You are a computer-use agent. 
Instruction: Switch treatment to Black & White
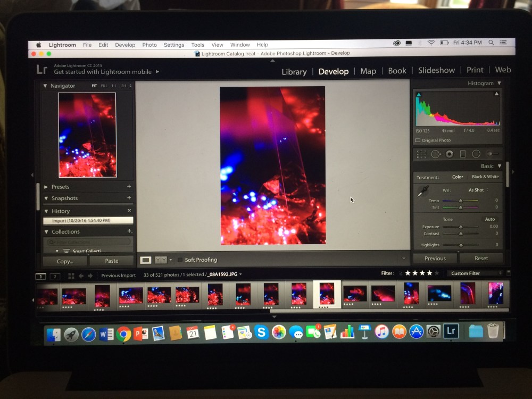click(x=485, y=177)
